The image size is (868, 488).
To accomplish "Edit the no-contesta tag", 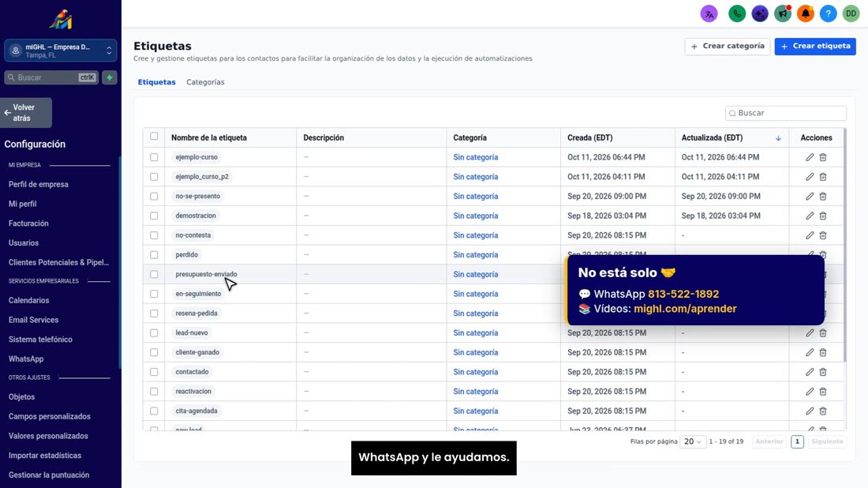I will [x=810, y=235].
